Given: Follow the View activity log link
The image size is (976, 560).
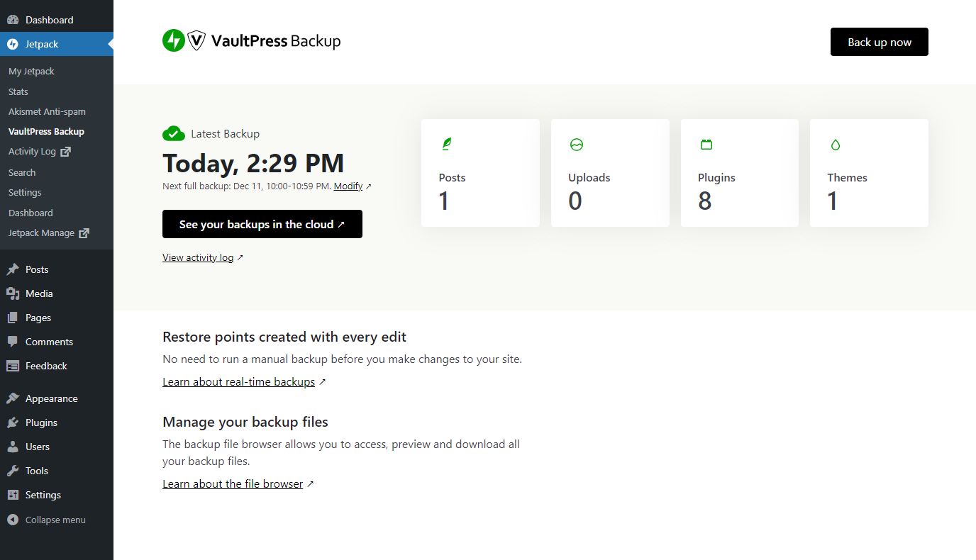Looking at the screenshot, I should (x=198, y=257).
